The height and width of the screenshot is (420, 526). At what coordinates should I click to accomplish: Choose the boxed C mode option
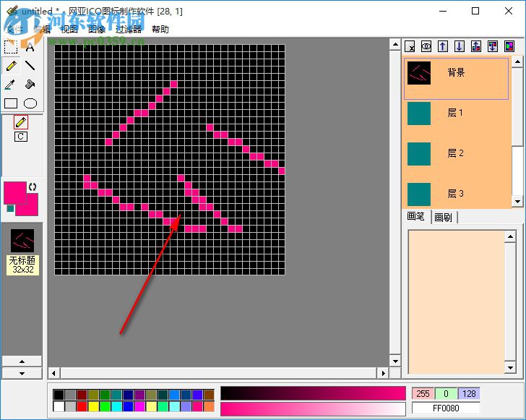pyautogui.click(x=21, y=137)
